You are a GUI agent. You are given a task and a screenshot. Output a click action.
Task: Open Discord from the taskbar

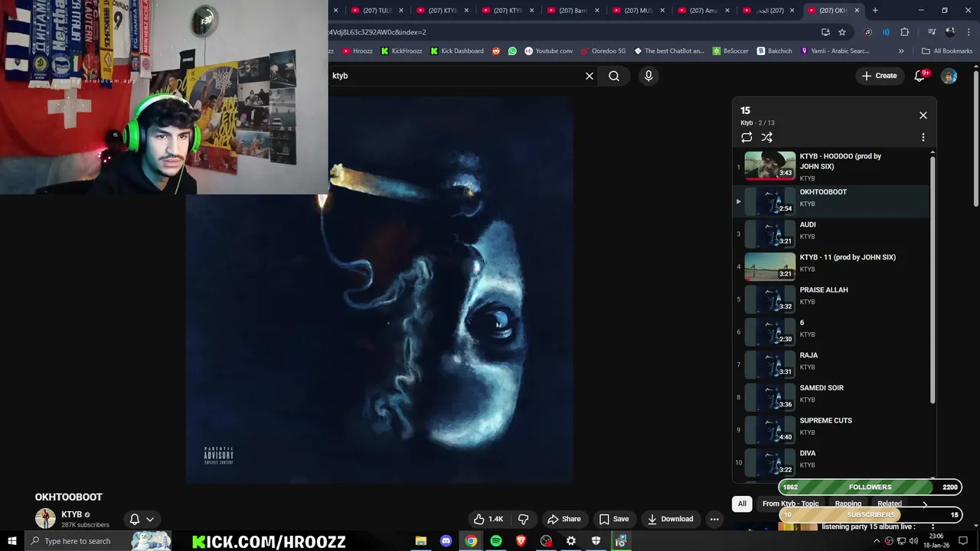[x=446, y=541]
